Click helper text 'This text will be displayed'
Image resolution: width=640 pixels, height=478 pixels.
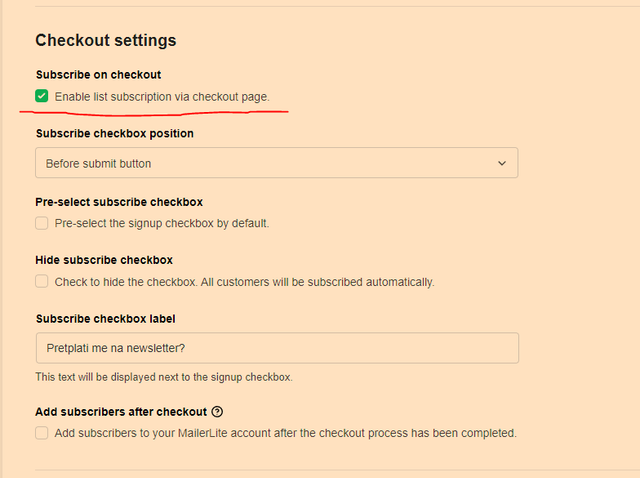(164, 377)
